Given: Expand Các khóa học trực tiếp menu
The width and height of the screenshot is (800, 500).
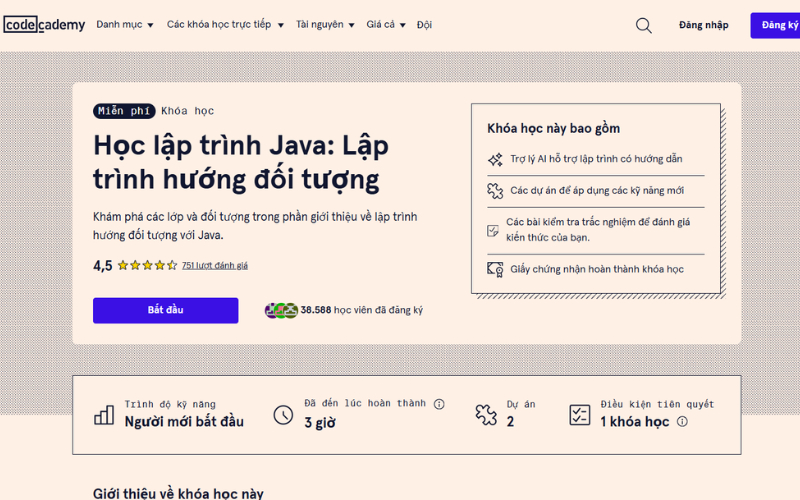Looking at the screenshot, I should coord(225,24).
